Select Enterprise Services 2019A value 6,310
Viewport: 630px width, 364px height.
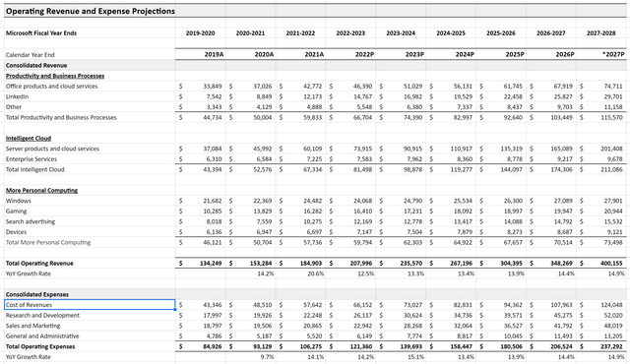[x=215, y=159]
